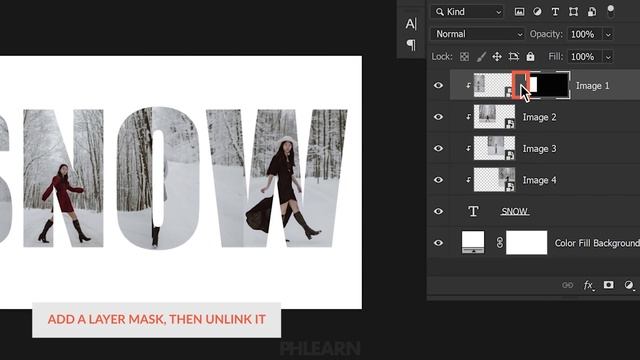Expand the Opacity slider arrow
The width and height of the screenshot is (640, 360).
coord(608,35)
